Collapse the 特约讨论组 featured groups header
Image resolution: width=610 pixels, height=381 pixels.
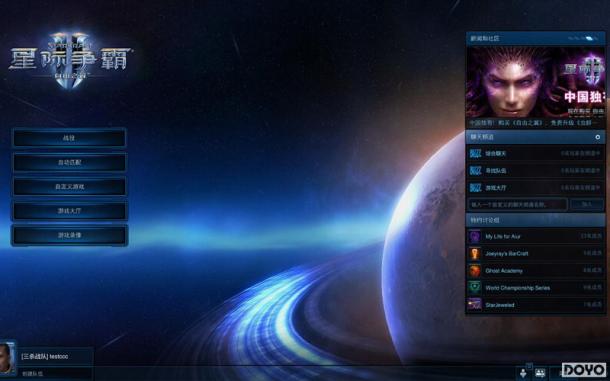535,220
